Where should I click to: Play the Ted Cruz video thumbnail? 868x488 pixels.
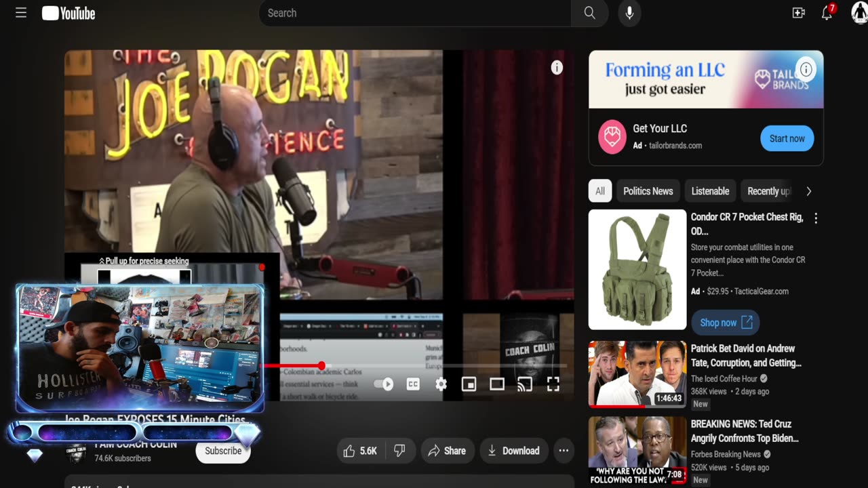(637, 451)
